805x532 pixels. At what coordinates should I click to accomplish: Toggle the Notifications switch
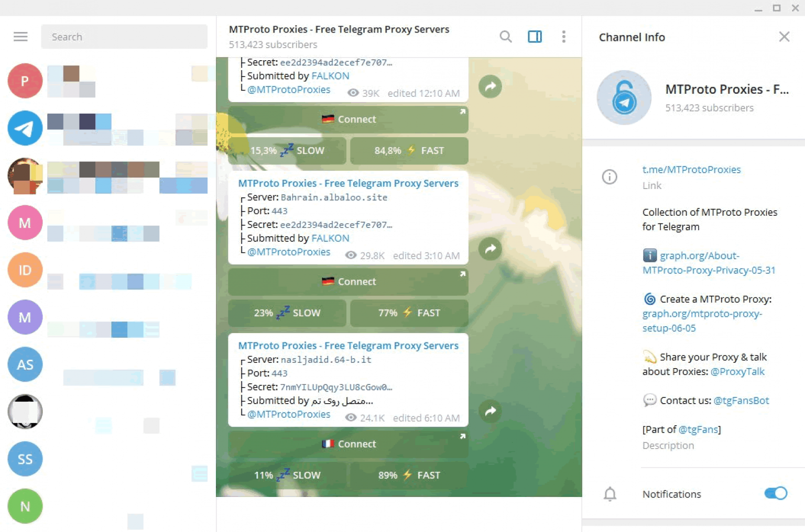(x=776, y=493)
